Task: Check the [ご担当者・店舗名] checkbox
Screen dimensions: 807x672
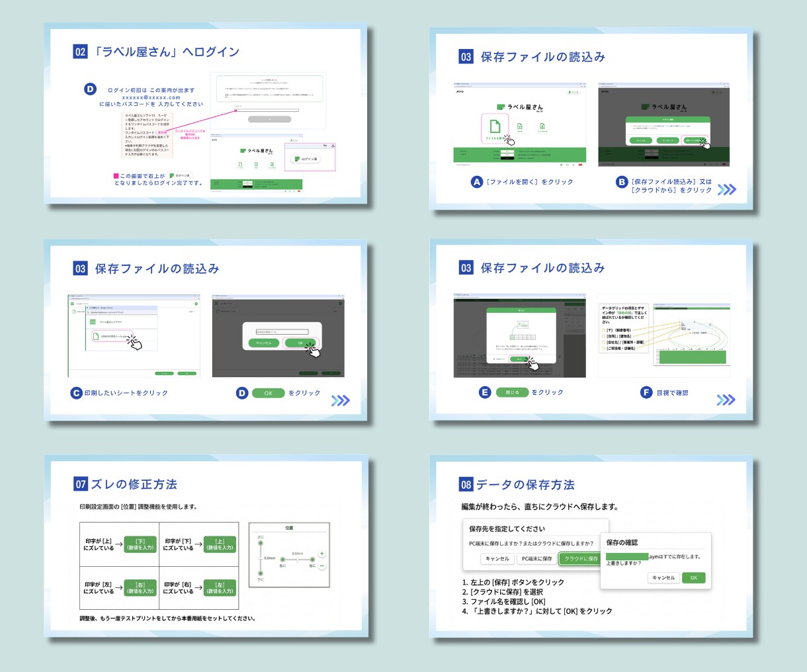Action: [x=604, y=348]
